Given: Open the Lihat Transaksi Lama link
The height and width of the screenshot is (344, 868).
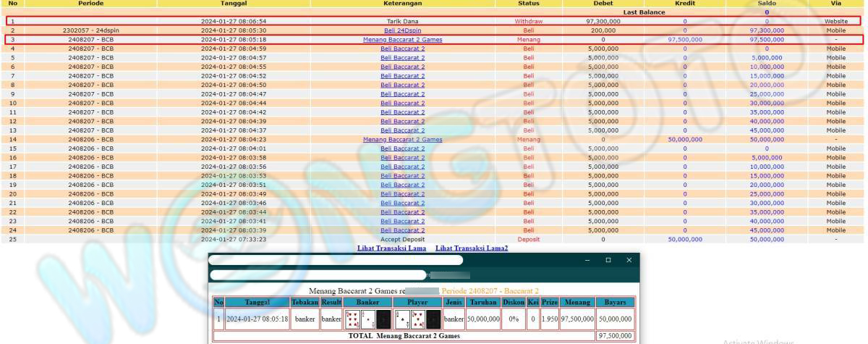Looking at the screenshot, I should pos(391,248).
